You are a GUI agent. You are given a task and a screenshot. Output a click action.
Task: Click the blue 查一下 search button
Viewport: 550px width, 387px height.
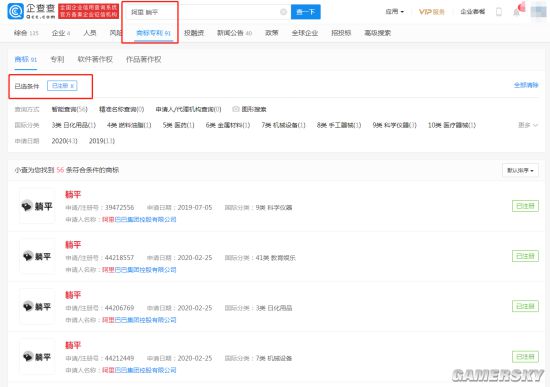306,12
